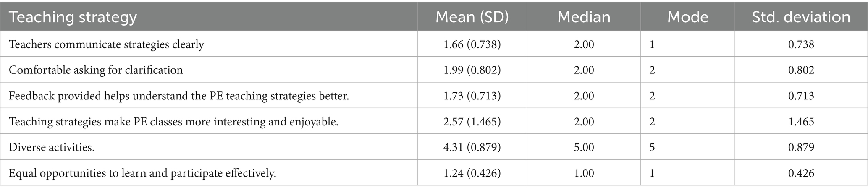This screenshot has height=193, width=868.
Task: Click the 'Teaching strategy' column header
Action: 73,17
